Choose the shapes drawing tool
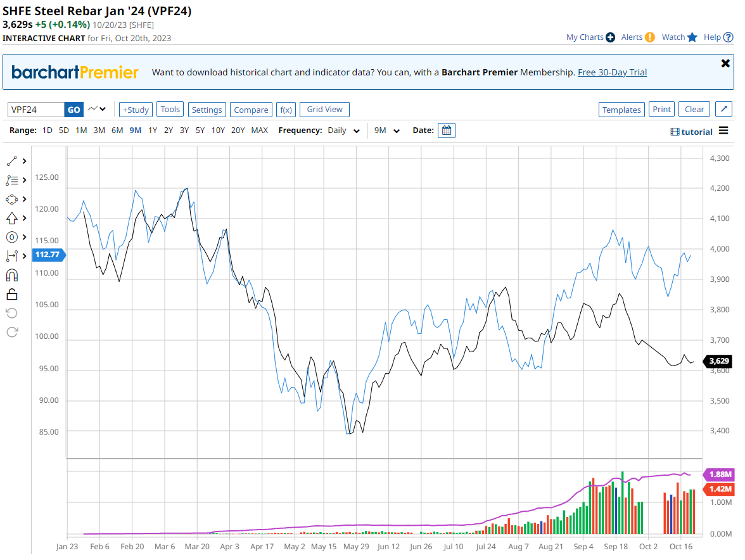This screenshot has height=560, width=745. click(x=11, y=199)
